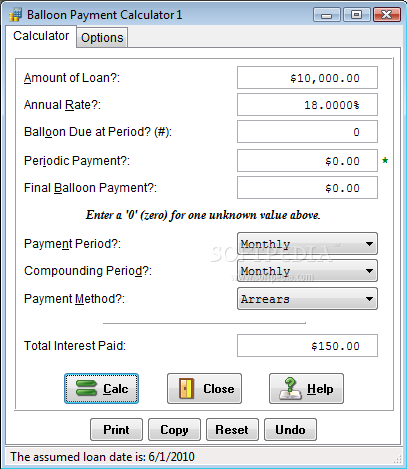
Task: Click the Amount of Loan input field
Action: [x=307, y=78]
